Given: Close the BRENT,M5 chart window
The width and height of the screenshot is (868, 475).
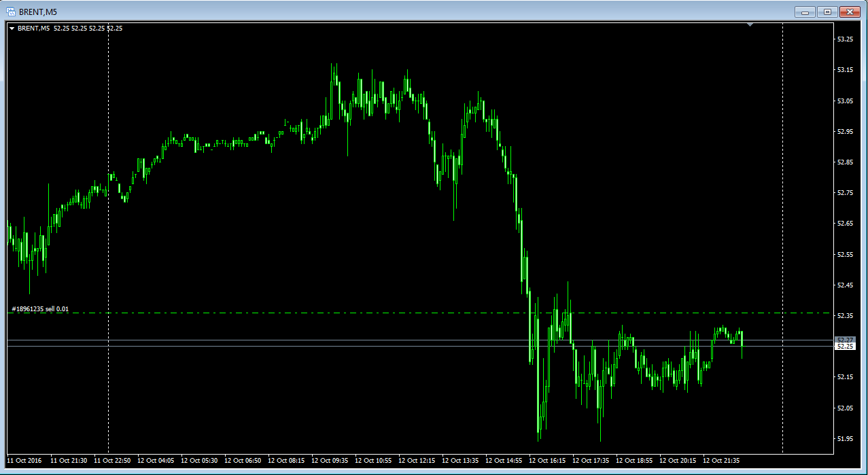Looking at the screenshot, I should (x=850, y=12).
